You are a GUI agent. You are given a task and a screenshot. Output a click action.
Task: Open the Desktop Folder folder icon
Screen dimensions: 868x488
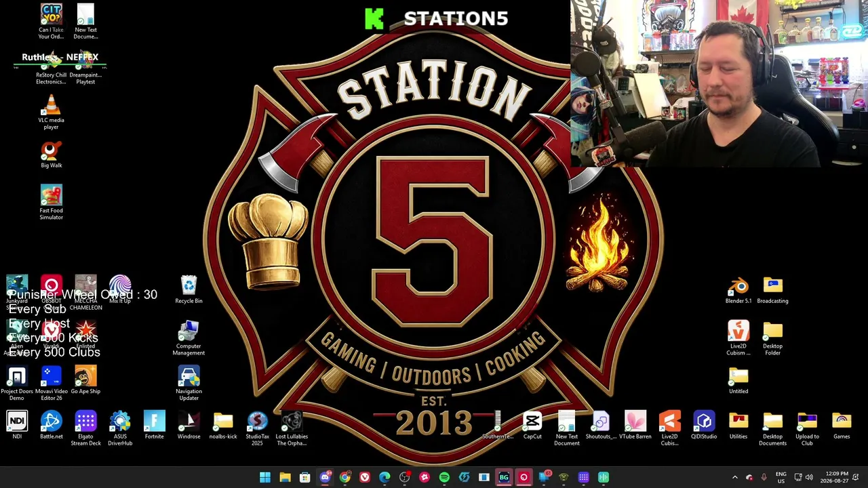pos(772,338)
